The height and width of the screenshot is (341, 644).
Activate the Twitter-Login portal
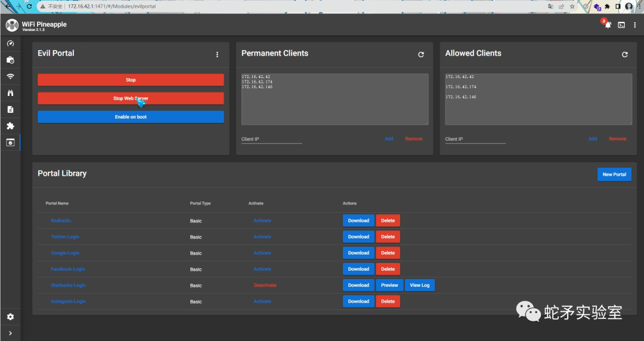pyautogui.click(x=262, y=237)
